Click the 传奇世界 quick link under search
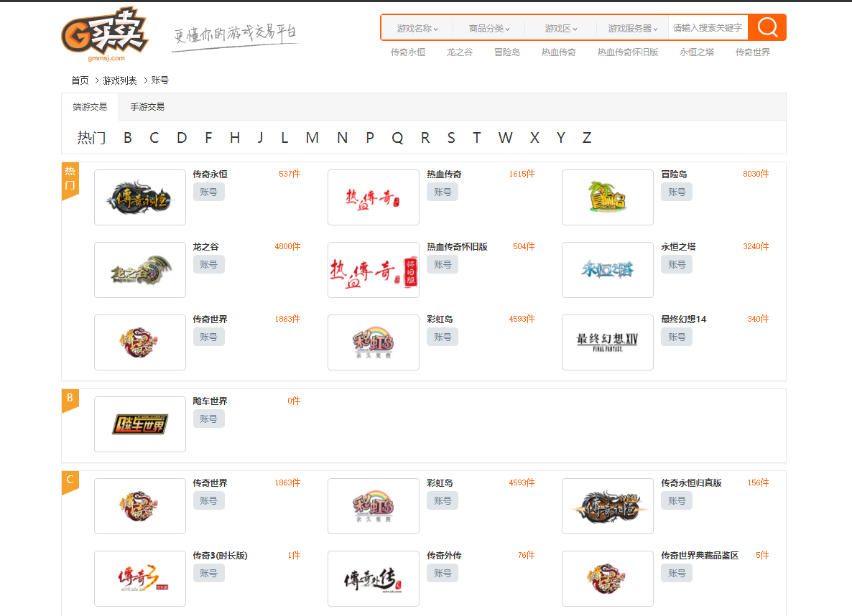852x616 pixels. point(753,52)
